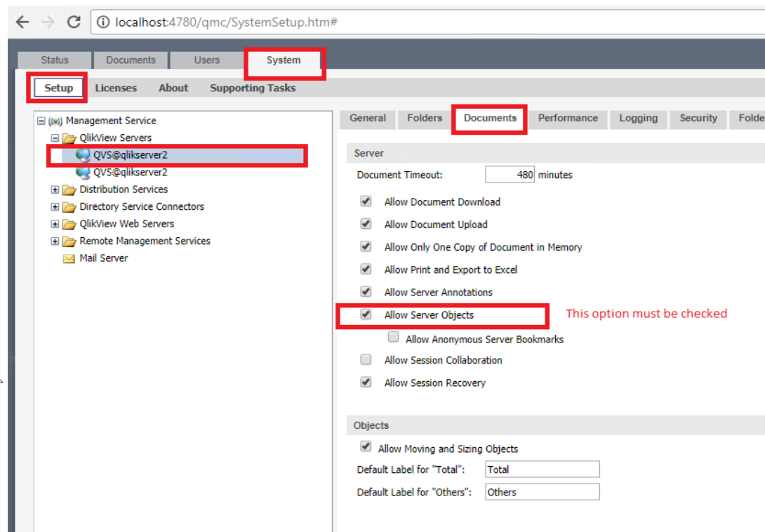Click the browser page info icon

[103, 22]
